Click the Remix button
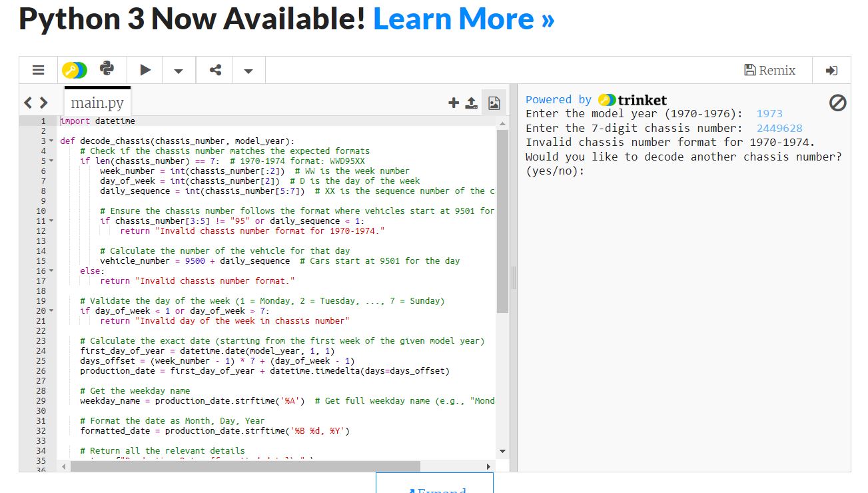The height and width of the screenshot is (493, 868). point(769,70)
